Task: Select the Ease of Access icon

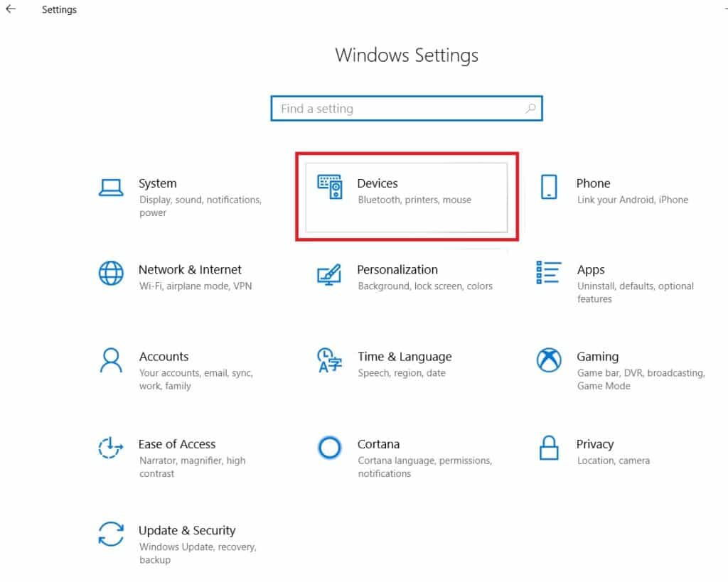Action: coord(111,448)
